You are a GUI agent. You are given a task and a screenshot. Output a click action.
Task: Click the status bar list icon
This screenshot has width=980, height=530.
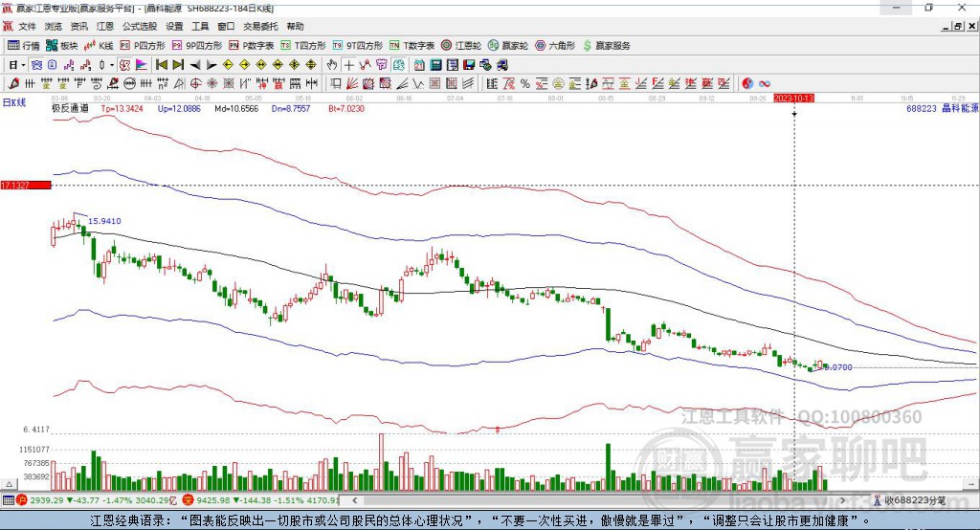coord(8,500)
